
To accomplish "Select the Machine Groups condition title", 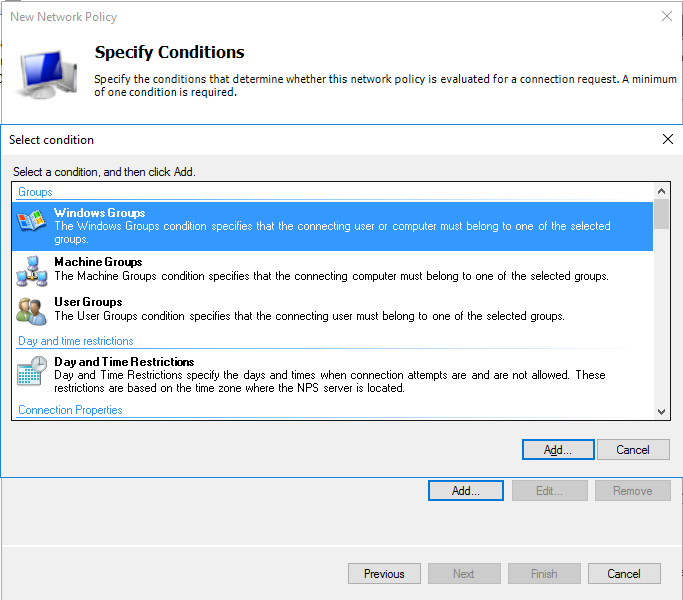I will point(98,262).
